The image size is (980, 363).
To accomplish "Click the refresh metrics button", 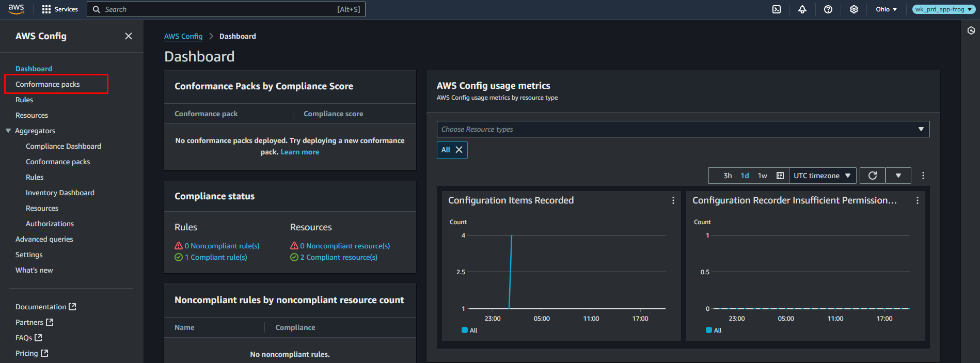I will point(873,176).
